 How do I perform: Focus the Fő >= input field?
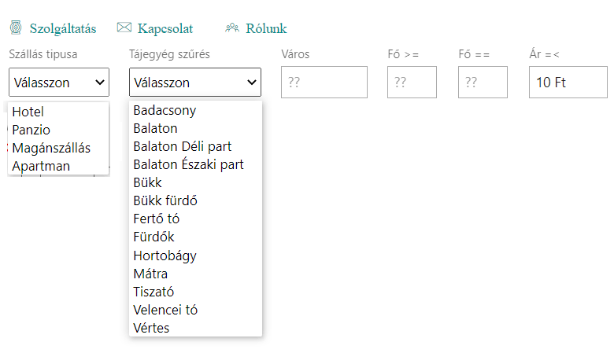(412, 83)
